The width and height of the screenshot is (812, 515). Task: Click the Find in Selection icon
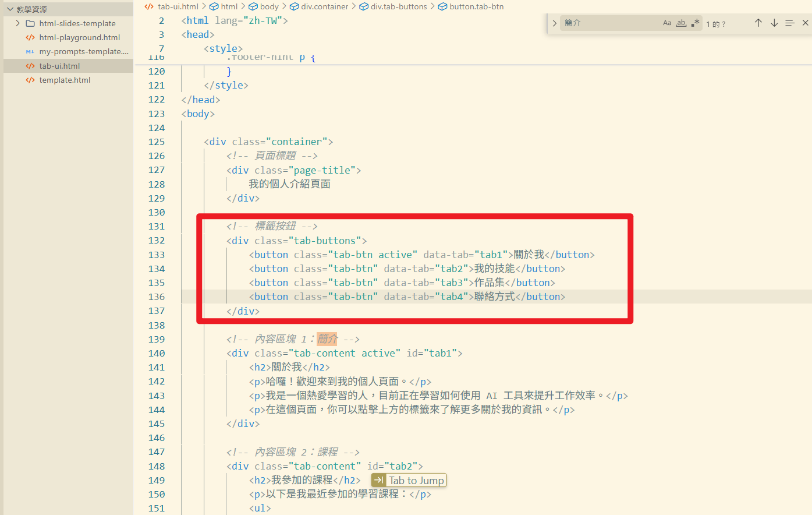click(x=789, y=23)
